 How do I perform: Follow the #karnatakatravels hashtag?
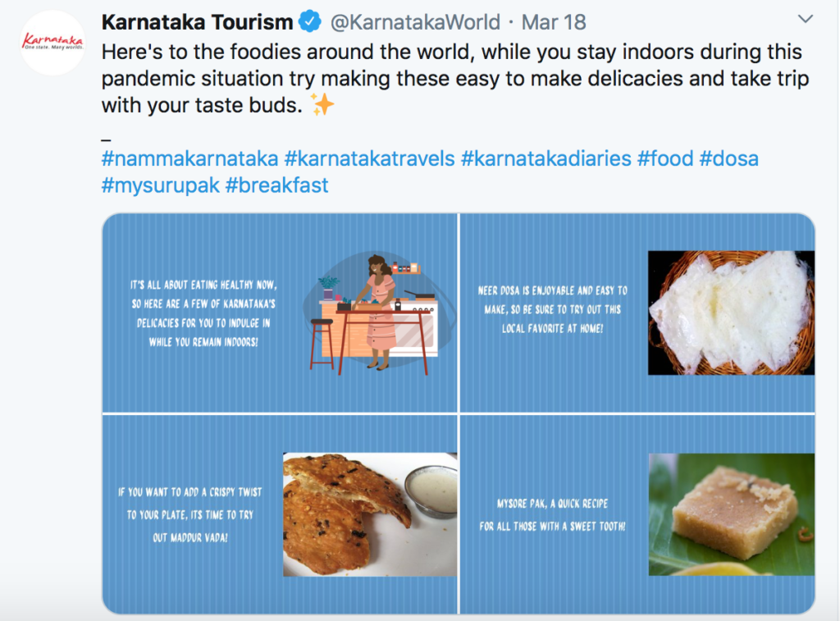[x=369, y=158]
